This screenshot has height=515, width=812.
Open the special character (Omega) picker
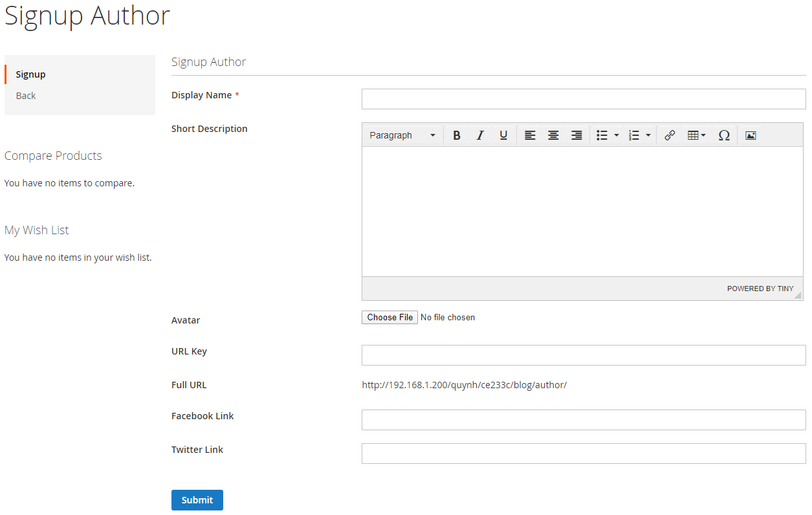pyautogui.click(x=724, y=135)
